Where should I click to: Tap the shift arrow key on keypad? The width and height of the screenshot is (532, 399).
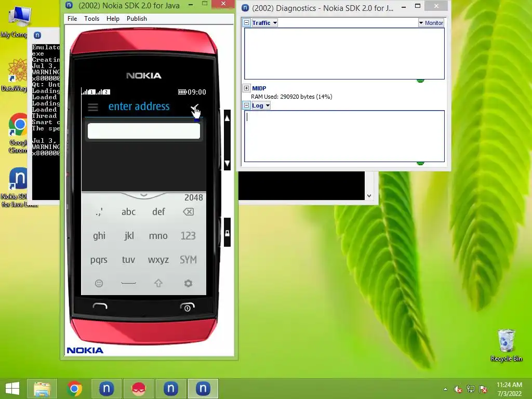(158, 283)
